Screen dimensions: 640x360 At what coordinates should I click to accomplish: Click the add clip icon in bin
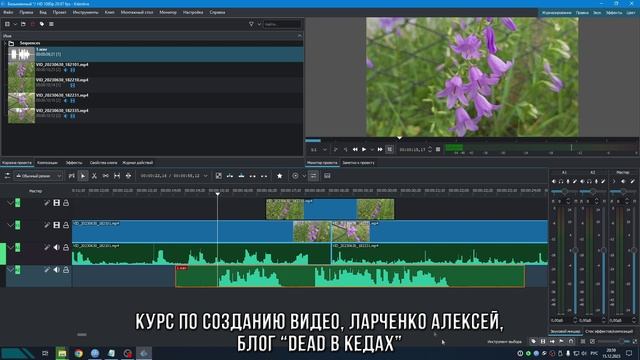(x=7, y=24)
